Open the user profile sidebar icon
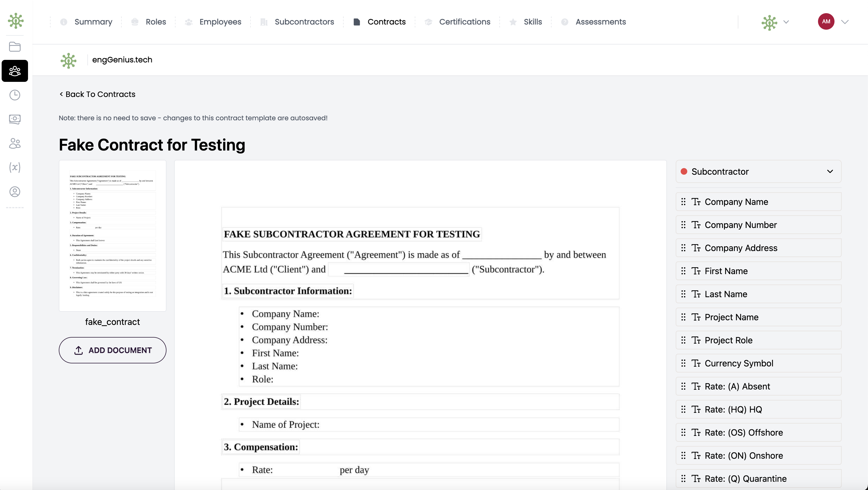Screen dimensions: 868x490 coord(15,192)
